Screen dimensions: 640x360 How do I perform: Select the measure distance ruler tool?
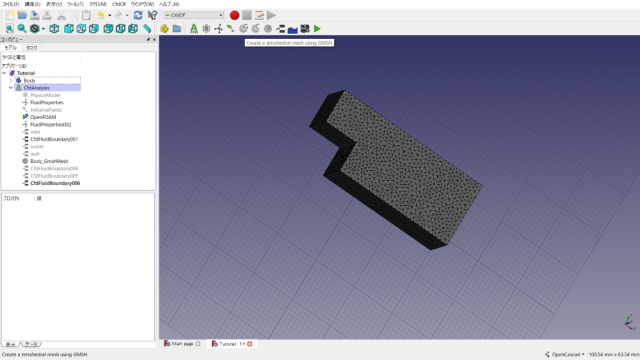[x=147, y=29]
